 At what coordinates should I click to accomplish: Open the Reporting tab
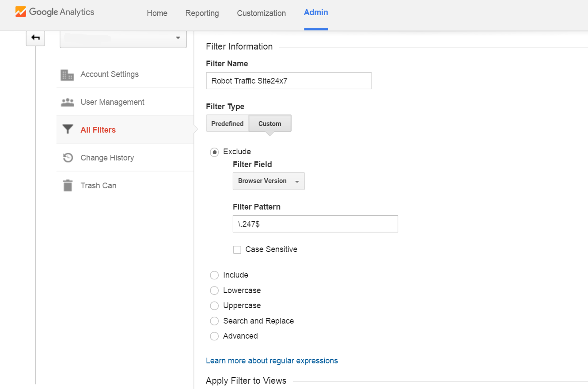click(202, 13)
